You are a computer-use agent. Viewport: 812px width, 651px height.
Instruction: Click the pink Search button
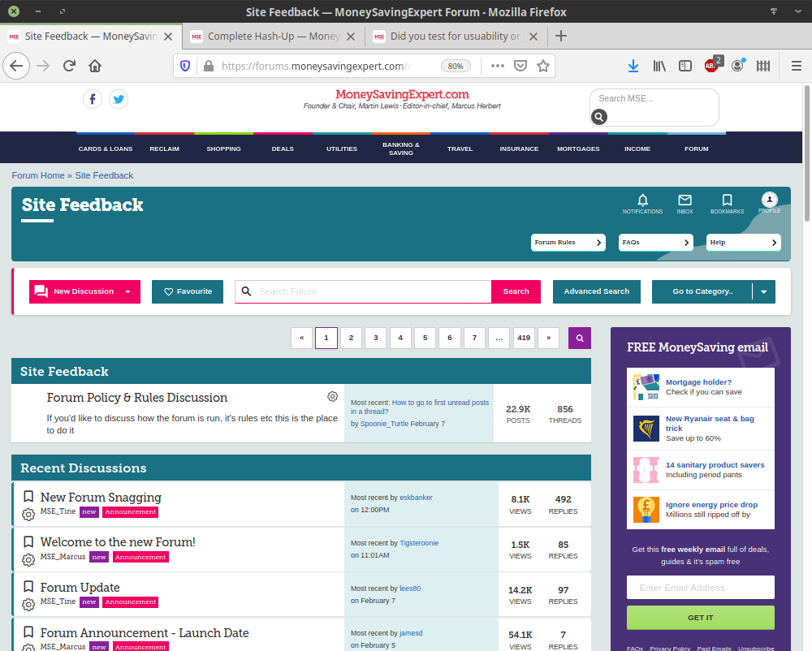516,292
